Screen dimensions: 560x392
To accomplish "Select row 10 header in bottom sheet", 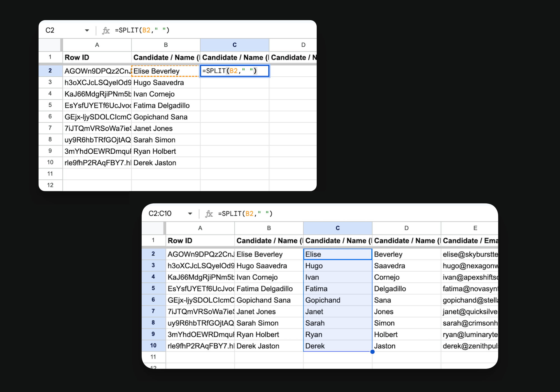I will tap(153, 346).
